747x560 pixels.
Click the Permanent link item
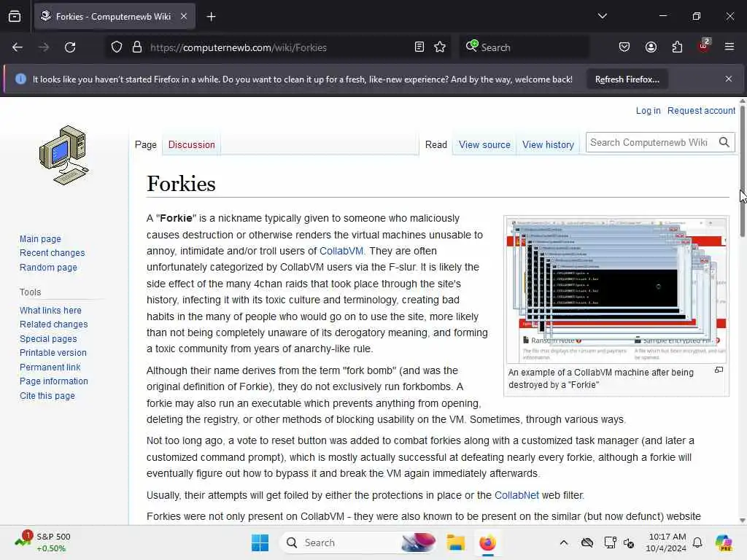tap(50, 367)
